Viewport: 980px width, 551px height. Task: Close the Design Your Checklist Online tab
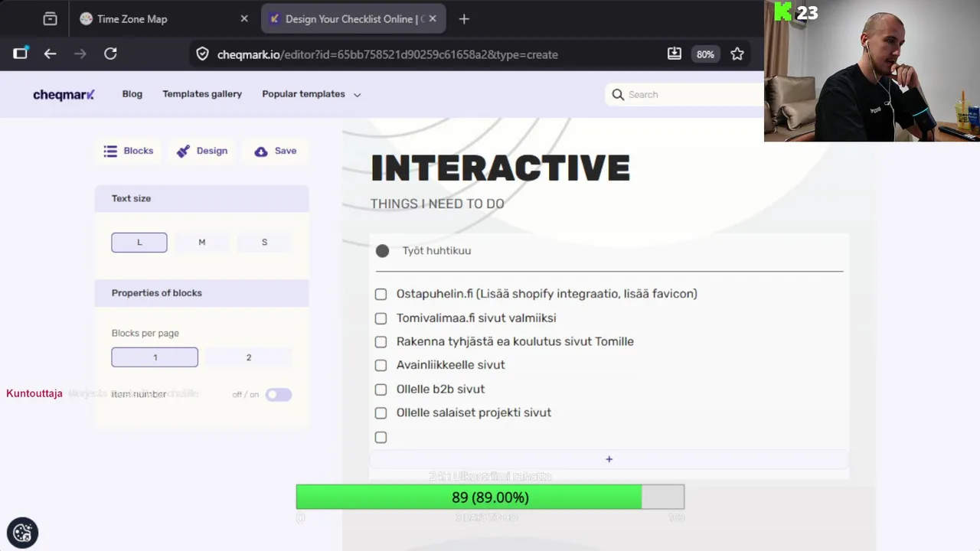433,18
